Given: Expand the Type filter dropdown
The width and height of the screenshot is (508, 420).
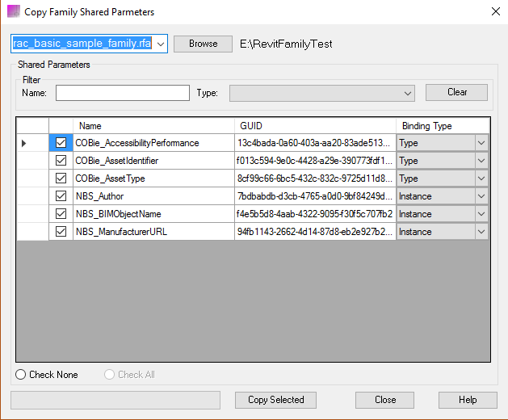Looking at the screenshot, I should tap(409, 93).
